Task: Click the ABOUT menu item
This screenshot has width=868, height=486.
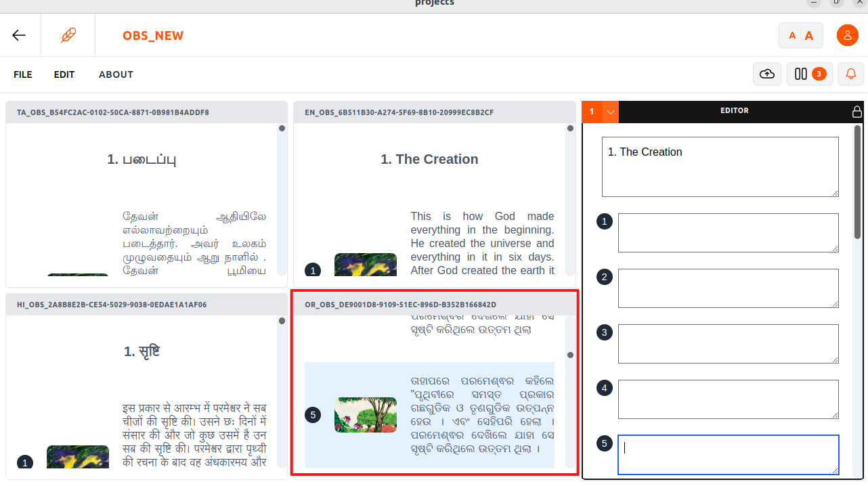Action: pyautogui.click(x=116, y=74)
